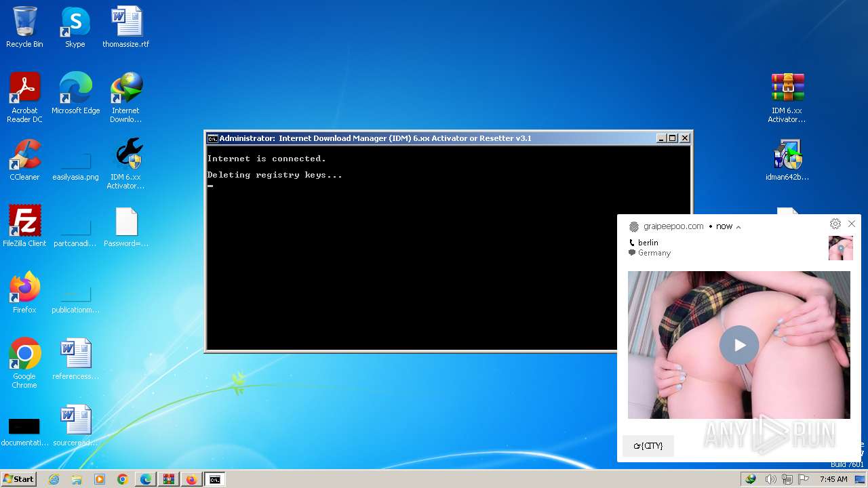Close the IDM Activator console window
Image resolution: width=868 pixels, height=488 pixels.
(x=685, y=138)
